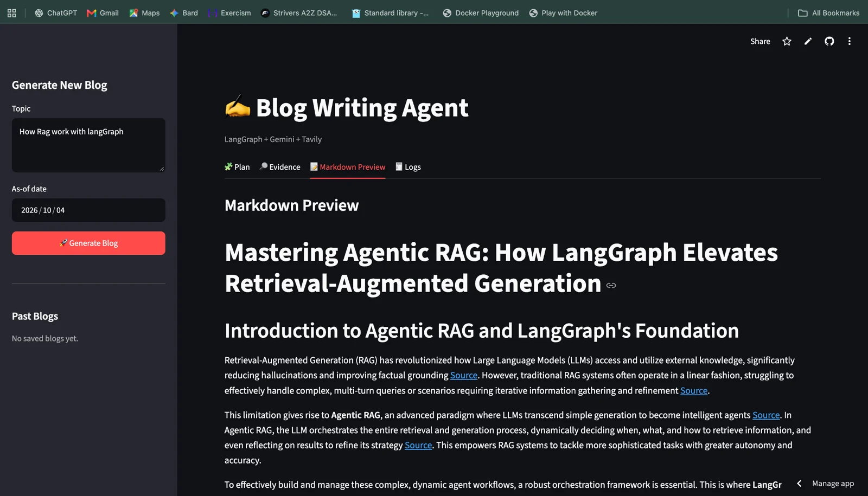
Task: Click the heading anchor link icon
Action: [x=611, y=285]
